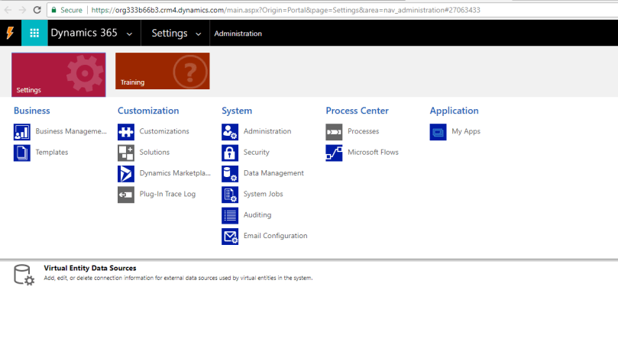Go to System Jobs
Image resolution: width=618 pixels, height=364 pixels.
pyautogui.click(x=263, y=194)
